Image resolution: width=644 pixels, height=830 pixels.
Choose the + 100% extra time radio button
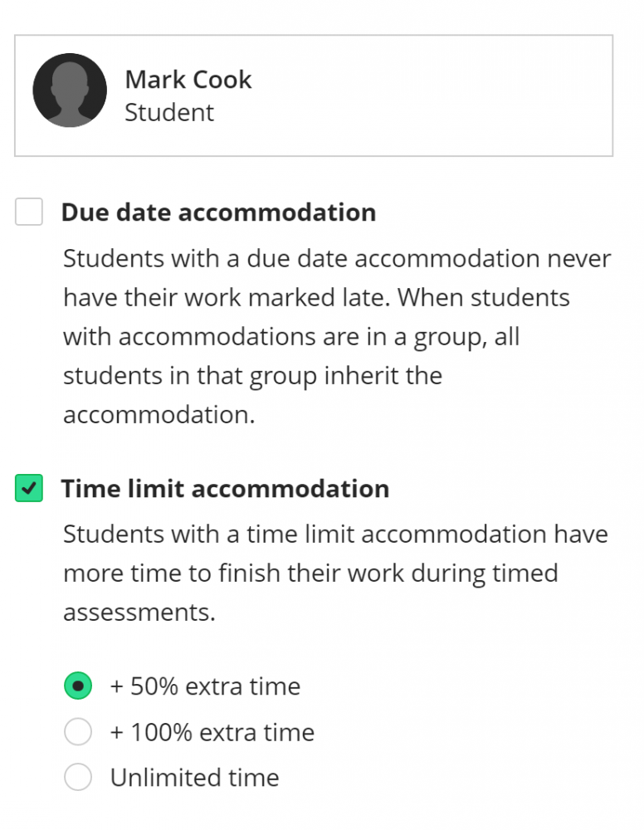(x=78, y=732)
